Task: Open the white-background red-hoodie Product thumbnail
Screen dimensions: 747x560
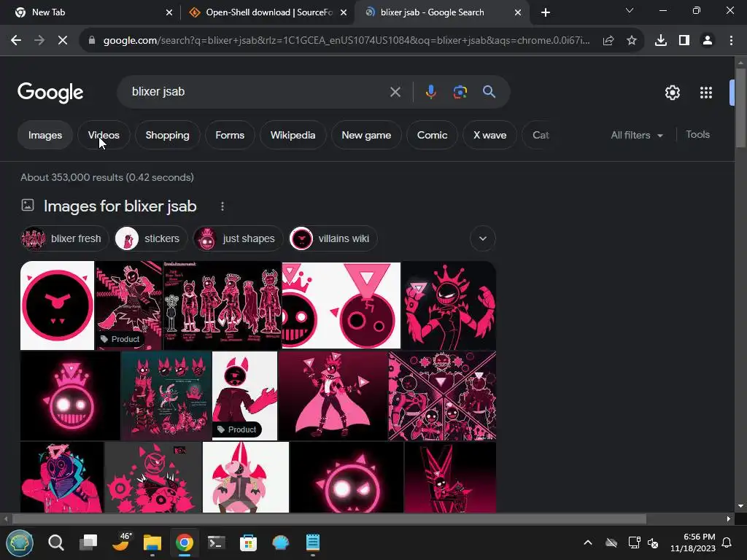Action: 244,396
